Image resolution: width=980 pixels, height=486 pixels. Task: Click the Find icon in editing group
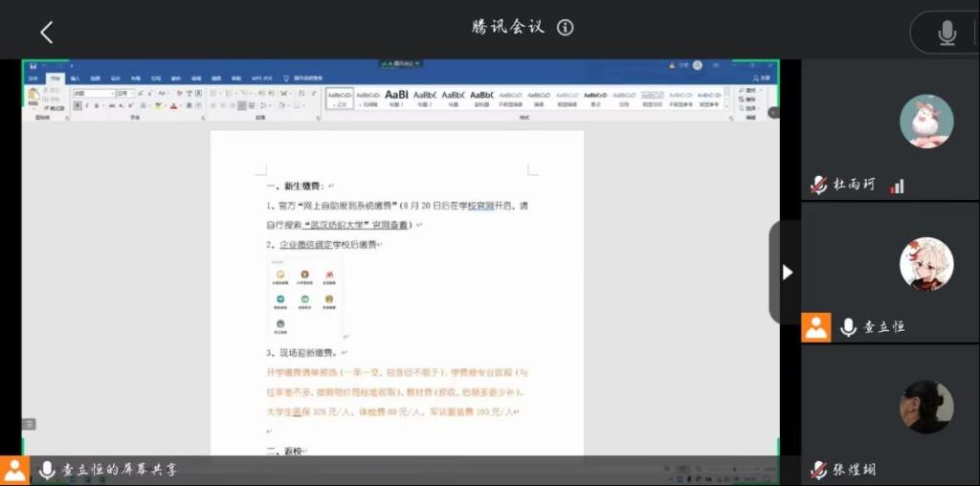point(749,90)
